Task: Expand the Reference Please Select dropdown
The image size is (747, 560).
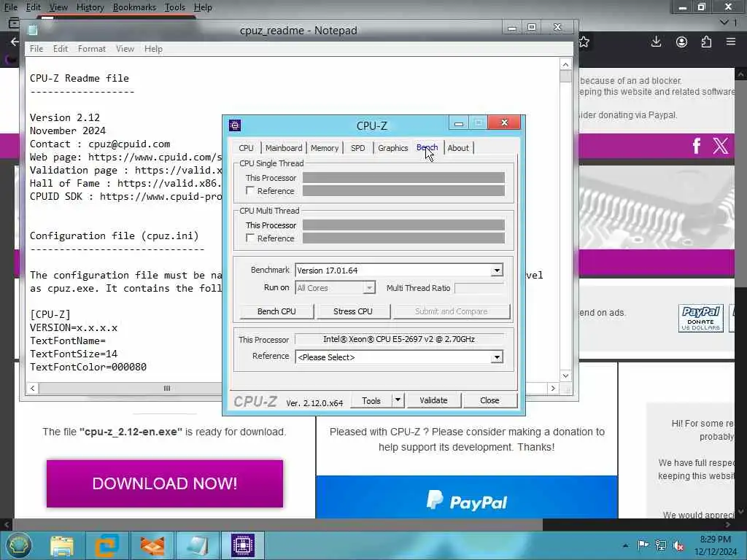Action: pyautogui.click(x=496, y=357)
